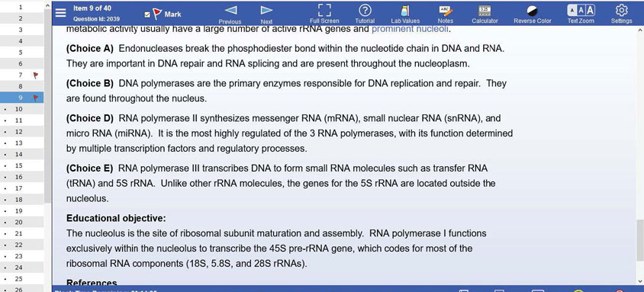Viewport: 644px width, 292px height.
Task: Open the Lab Values reference
Action: [x=405, y=14]
